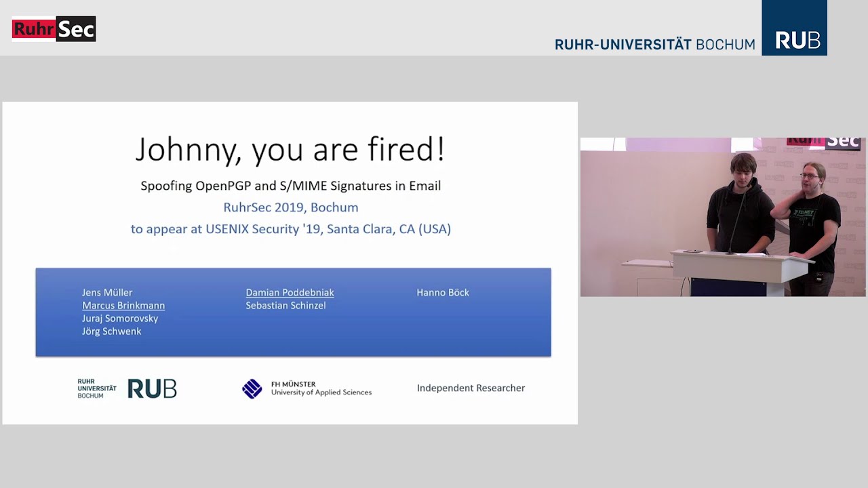Click author name Jens Müller
The height and width of the screenshot is (488, 868).
107,293
